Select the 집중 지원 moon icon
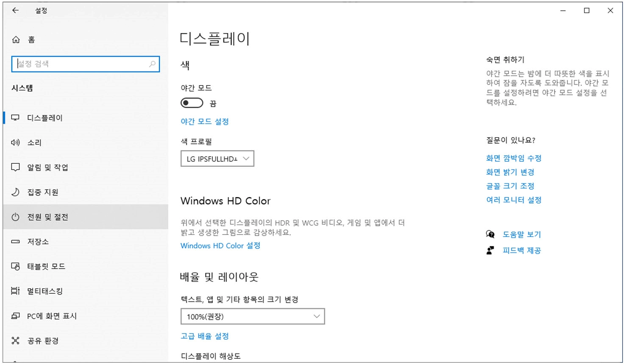The image size is (625, 364). click(x=16, y=192)
